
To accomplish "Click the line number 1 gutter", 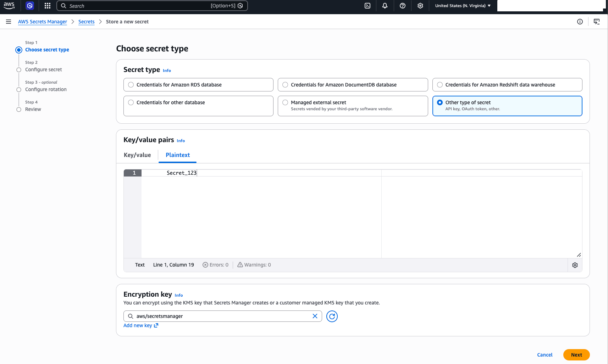I will pyautogui.click(x=133, y=173).
